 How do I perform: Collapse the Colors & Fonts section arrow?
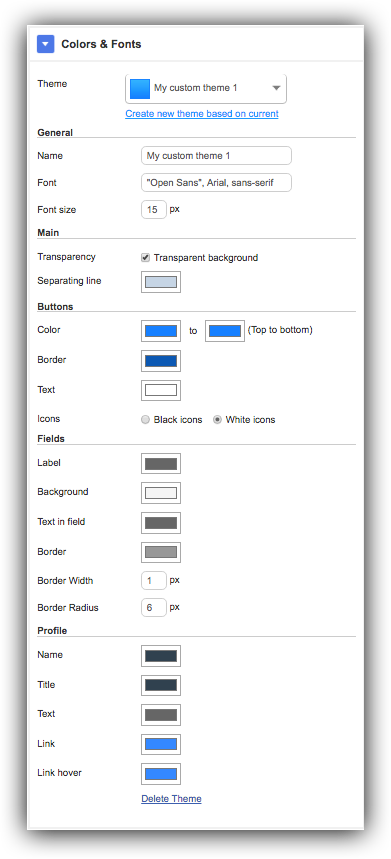pos(45,44)
